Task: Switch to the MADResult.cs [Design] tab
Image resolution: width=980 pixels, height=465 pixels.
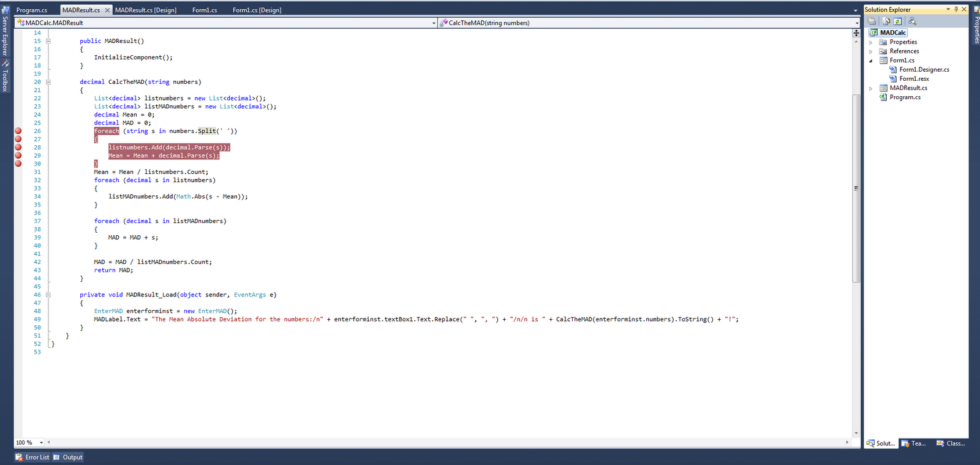Action: coord(146,10)
